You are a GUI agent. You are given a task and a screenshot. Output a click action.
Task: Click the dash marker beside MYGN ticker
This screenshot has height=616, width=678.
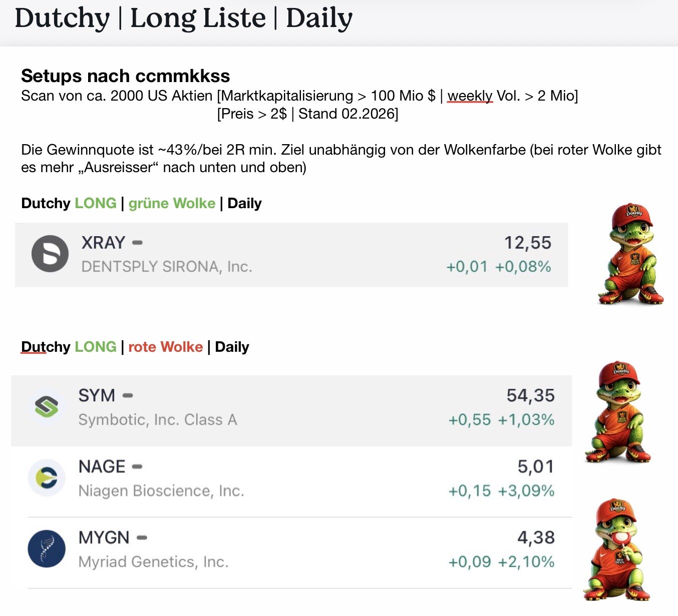[142, 538]
